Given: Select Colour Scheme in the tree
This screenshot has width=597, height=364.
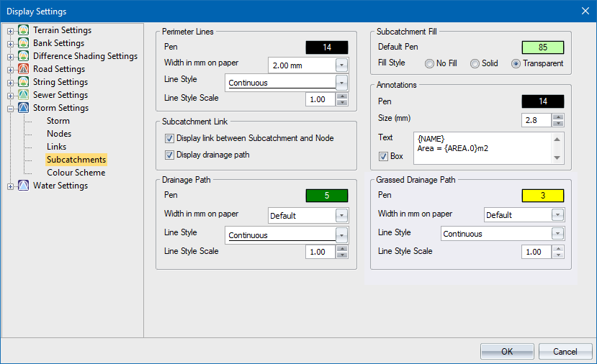Looking at the screenshot, I should click(76, 173).
